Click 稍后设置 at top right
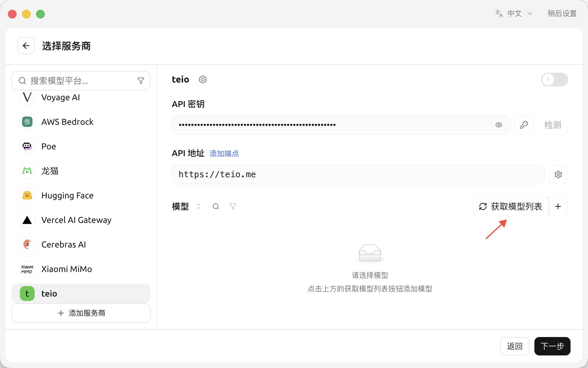This screenshot has width=588, height=368. (562, 13)
